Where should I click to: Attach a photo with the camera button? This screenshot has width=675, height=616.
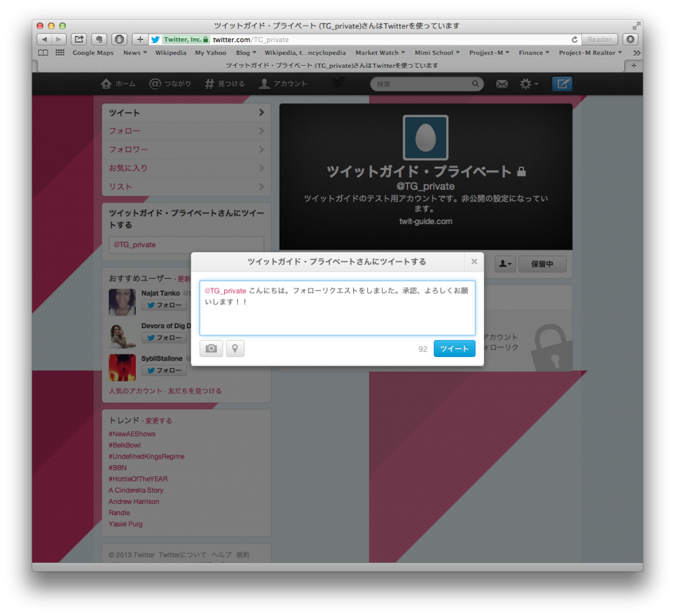click(x=212, y=349)
